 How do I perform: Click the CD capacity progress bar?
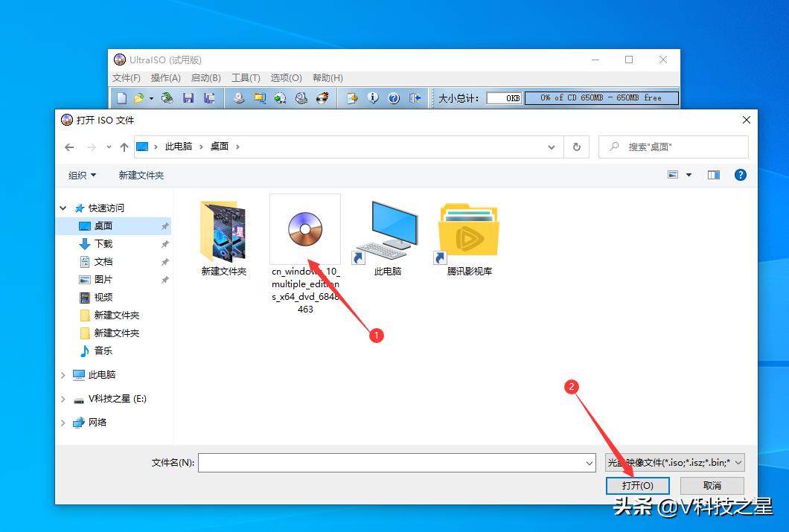601,97
